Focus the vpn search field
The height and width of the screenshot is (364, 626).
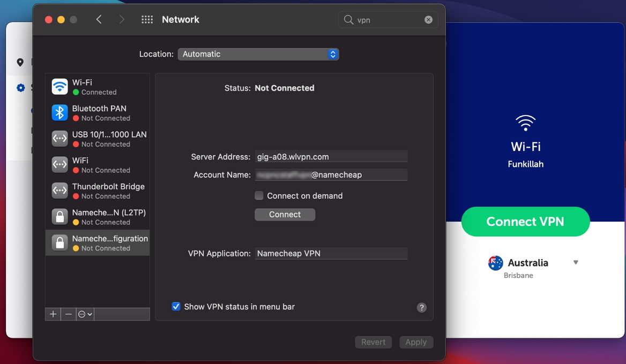(x=388, y=19)
